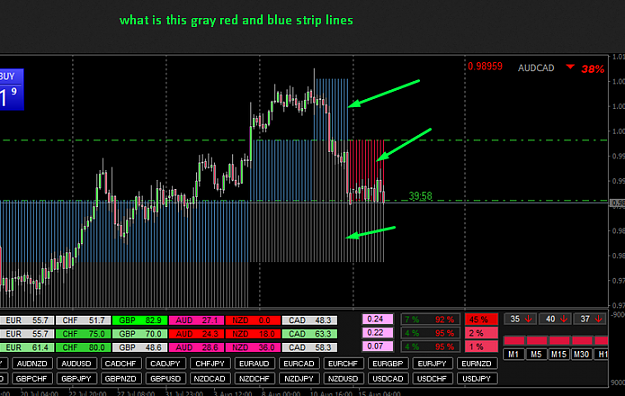625x396 pixels.
Task: Click the CAD 48.3 strength cell
Action: point(309,320)
